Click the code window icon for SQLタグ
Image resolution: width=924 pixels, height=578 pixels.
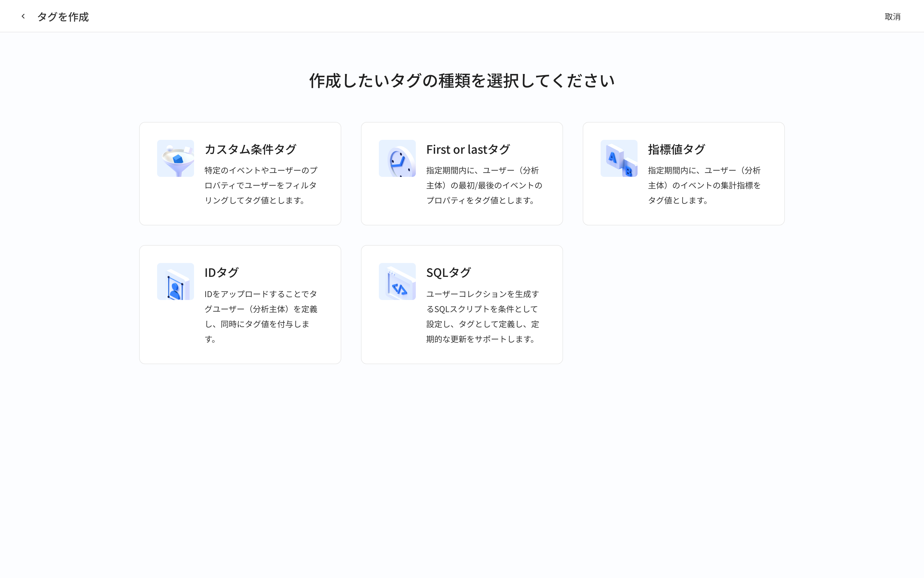[x=397, y=281]
